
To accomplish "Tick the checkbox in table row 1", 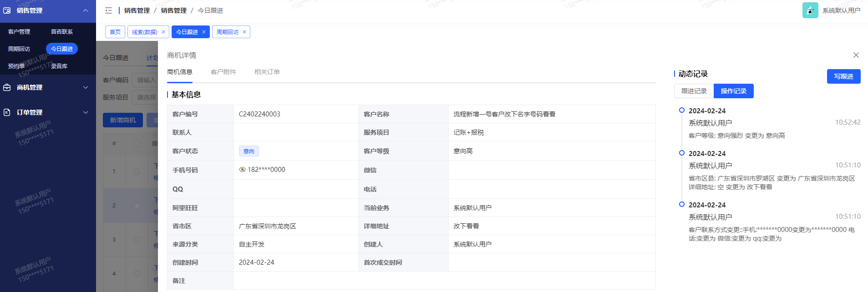I will [x=137, y=171].
